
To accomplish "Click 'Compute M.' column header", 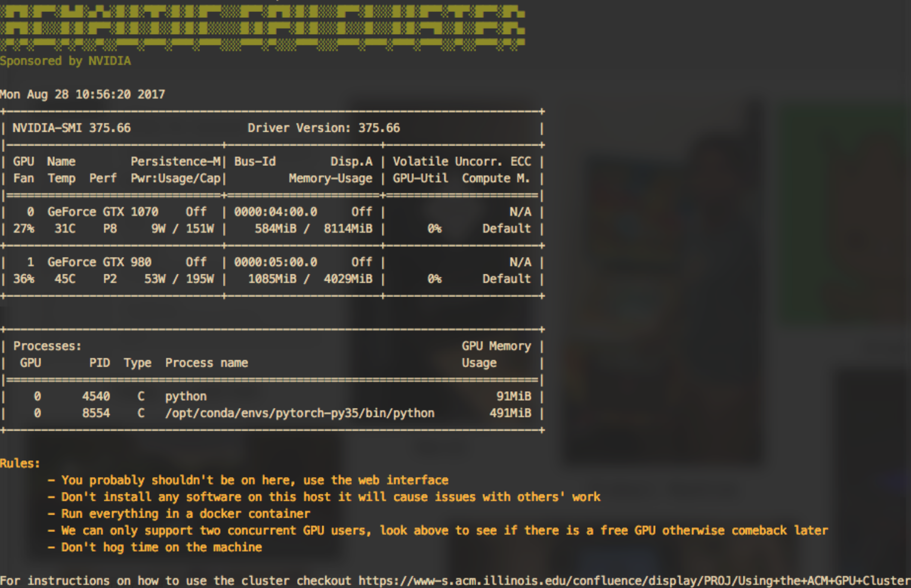I will tap(496, 178).
